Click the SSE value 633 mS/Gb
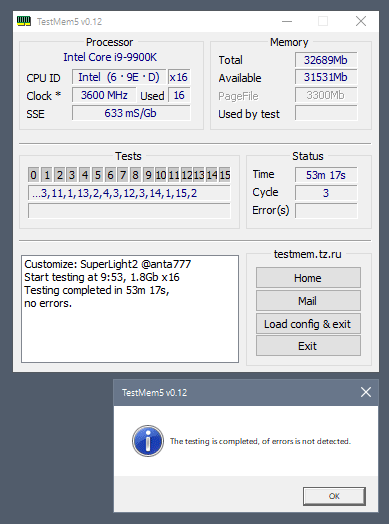The height and width of the screenshot is (524, 389). [131, 113]
